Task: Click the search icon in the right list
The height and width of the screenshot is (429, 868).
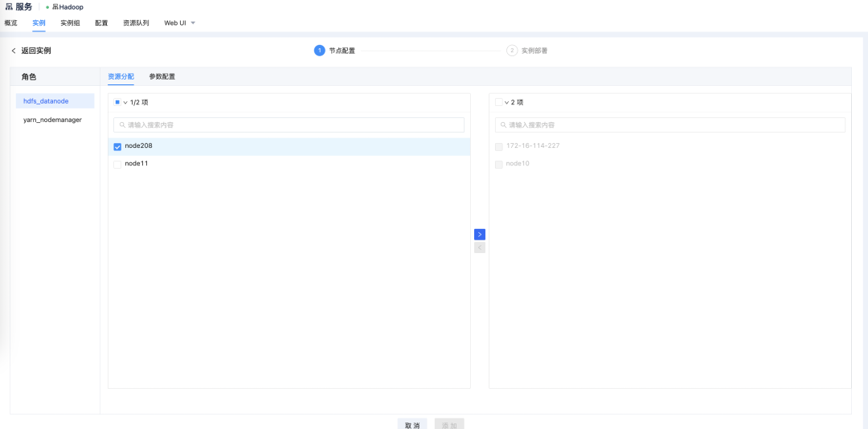Action: coord(503,125)
